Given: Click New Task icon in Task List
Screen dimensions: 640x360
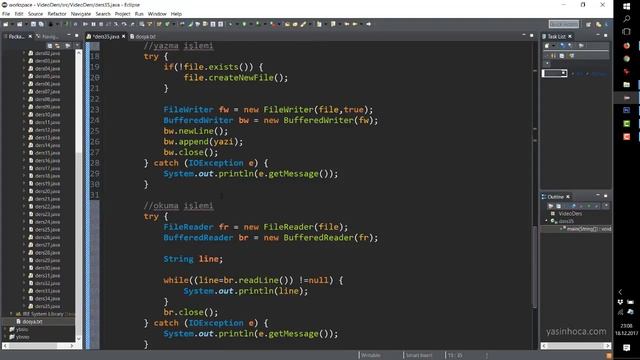Looking at the screenshot, I should 547,46.
